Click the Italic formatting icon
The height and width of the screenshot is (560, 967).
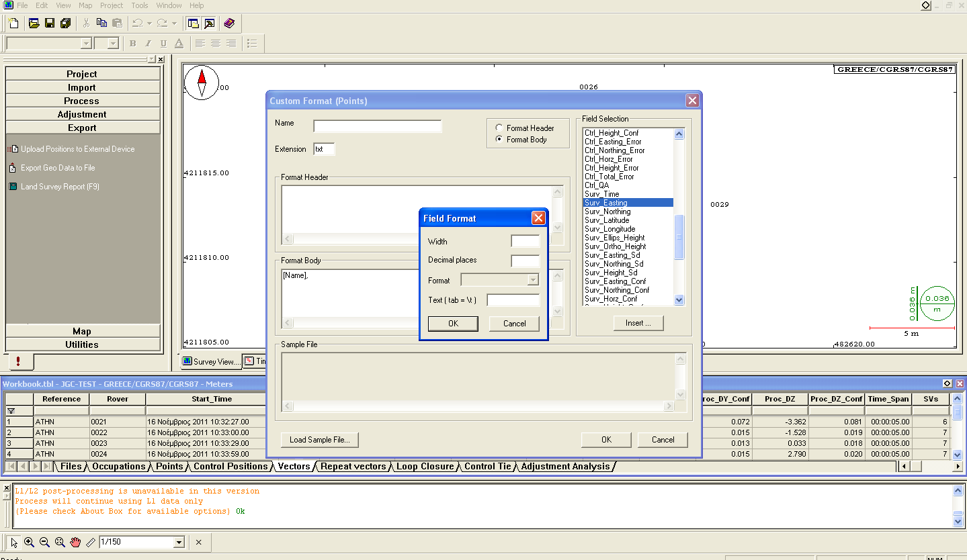pos(148,44)
